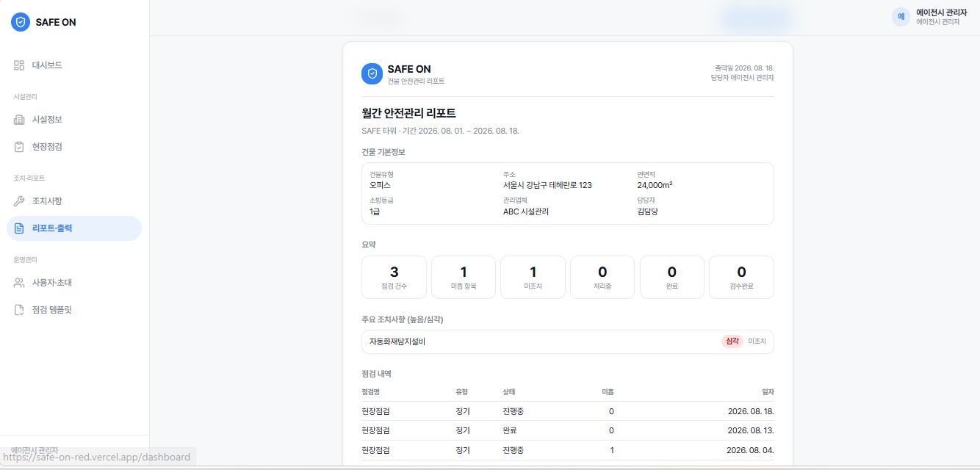Click the user avatar circle labeled 에
Image resolution: width=980 pixels, height=470 pixels.
click(901, 17)
